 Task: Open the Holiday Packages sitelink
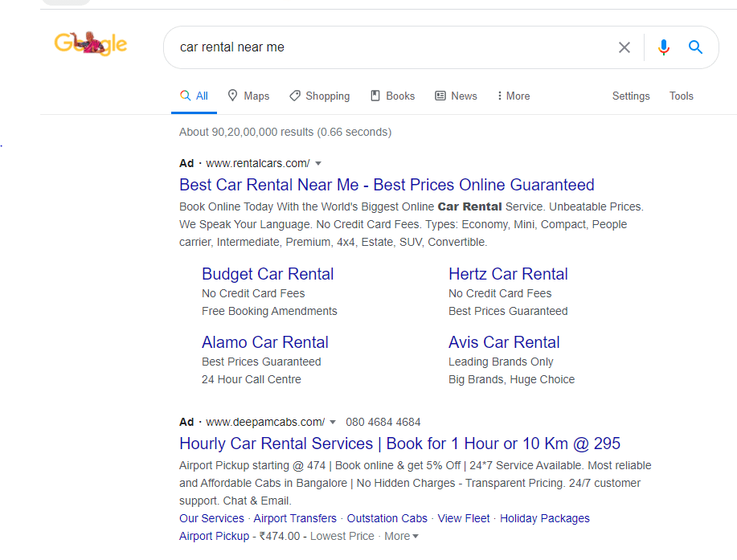544,518
